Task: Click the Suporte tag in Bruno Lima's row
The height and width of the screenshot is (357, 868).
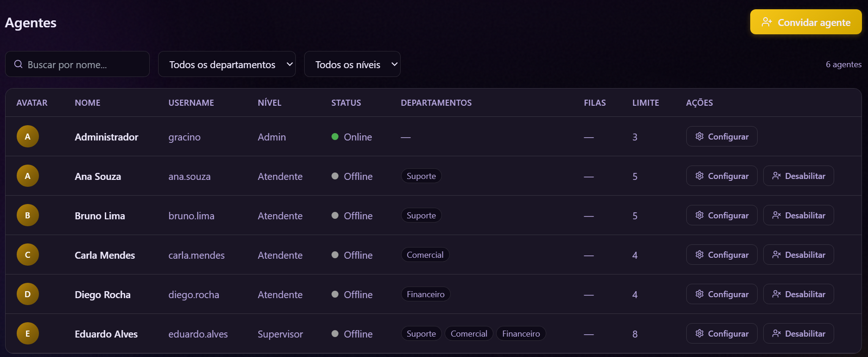Action: 421,216
